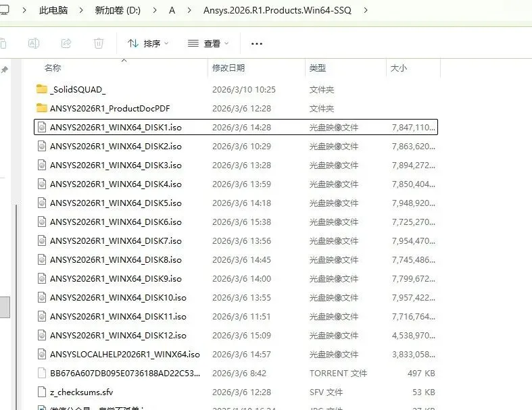
Task: Select DISK8.iso file icon
Action: (42, 259)
